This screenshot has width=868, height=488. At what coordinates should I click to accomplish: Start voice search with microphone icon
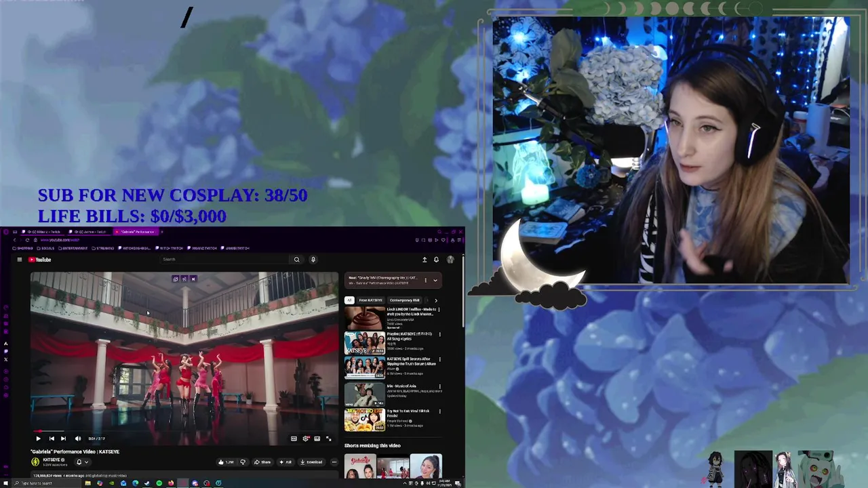point(313,259)
